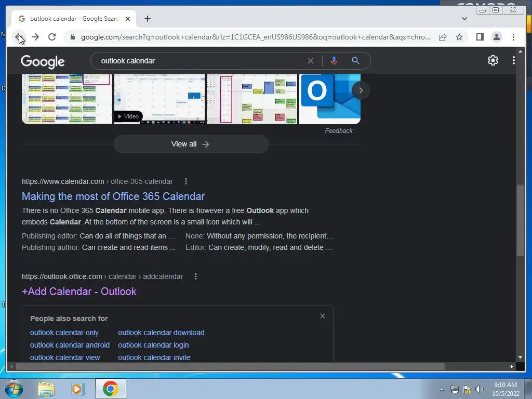Go back with the browser back arrow
This screenshot has width=532, height=399.
(x=19, y=37)
